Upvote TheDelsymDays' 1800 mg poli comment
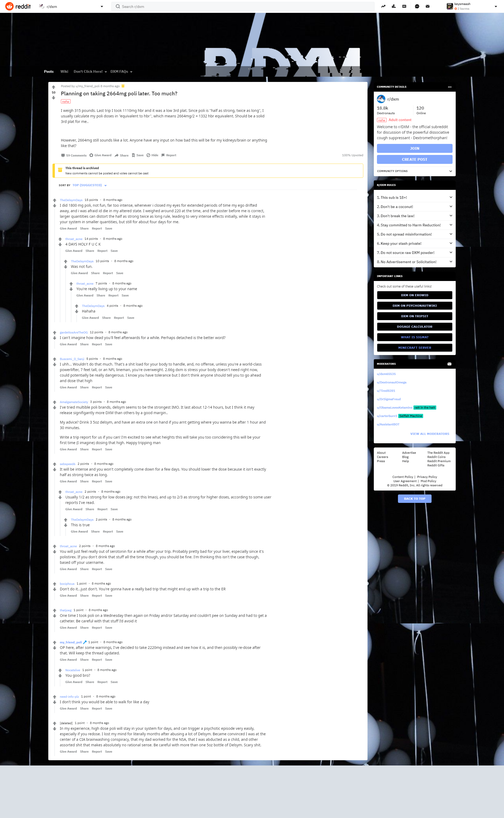504x818 pixels. 54,200
